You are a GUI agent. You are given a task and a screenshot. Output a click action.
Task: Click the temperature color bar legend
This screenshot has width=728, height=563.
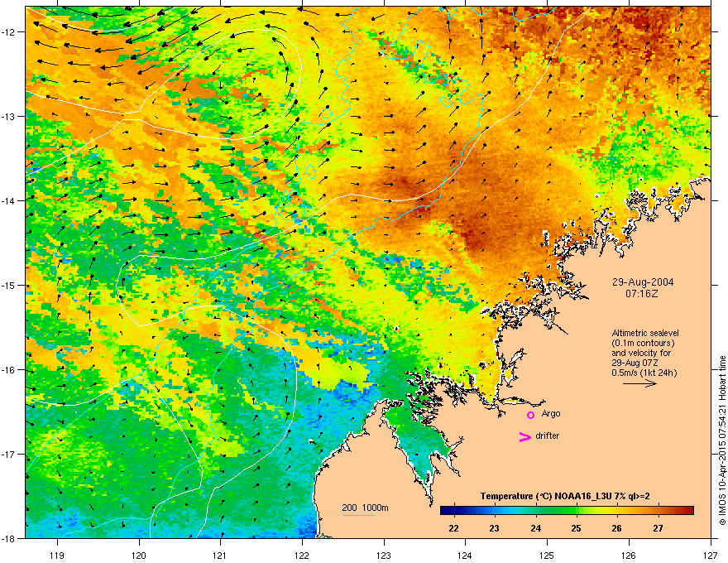[x=567, y=511]
